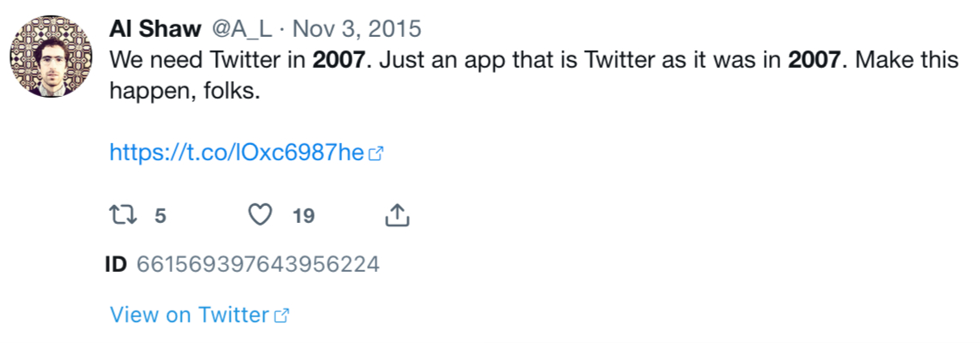Image resolution: width=980 pixels, height=343 pixels.
Task: Select the tweet ID number 661569397643956224
Action: [258, 264]
